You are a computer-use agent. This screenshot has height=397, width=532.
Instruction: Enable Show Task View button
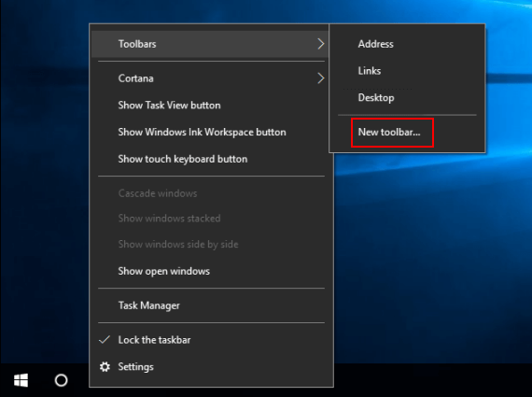pyautogui.click(x=210, y=106)
